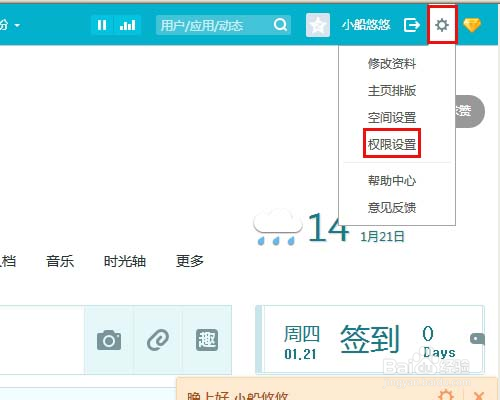Click the paperclip link attachment icon

pos(158,340)
